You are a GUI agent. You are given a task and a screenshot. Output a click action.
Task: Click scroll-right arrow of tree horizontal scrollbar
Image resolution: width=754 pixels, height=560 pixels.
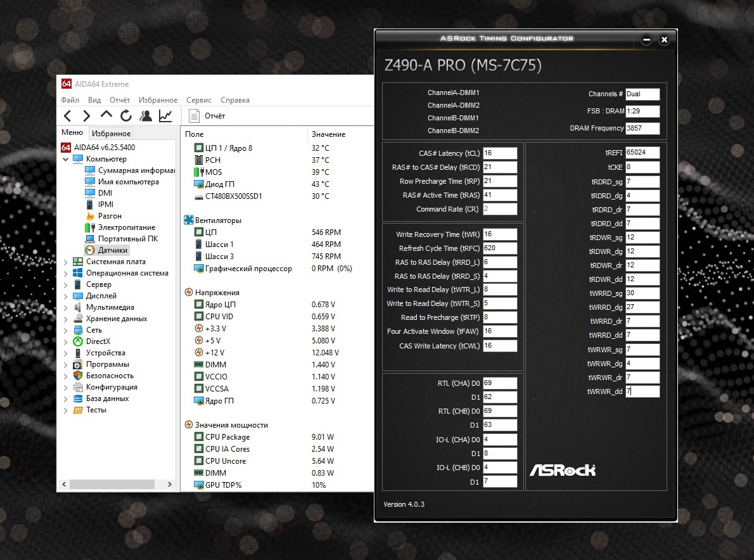[x=169, y=484]
